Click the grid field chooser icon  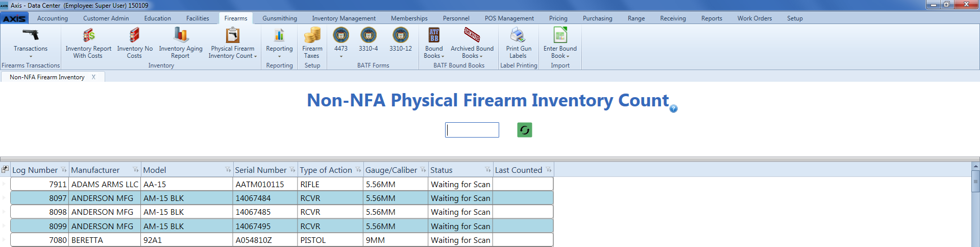tap(5, 169)
